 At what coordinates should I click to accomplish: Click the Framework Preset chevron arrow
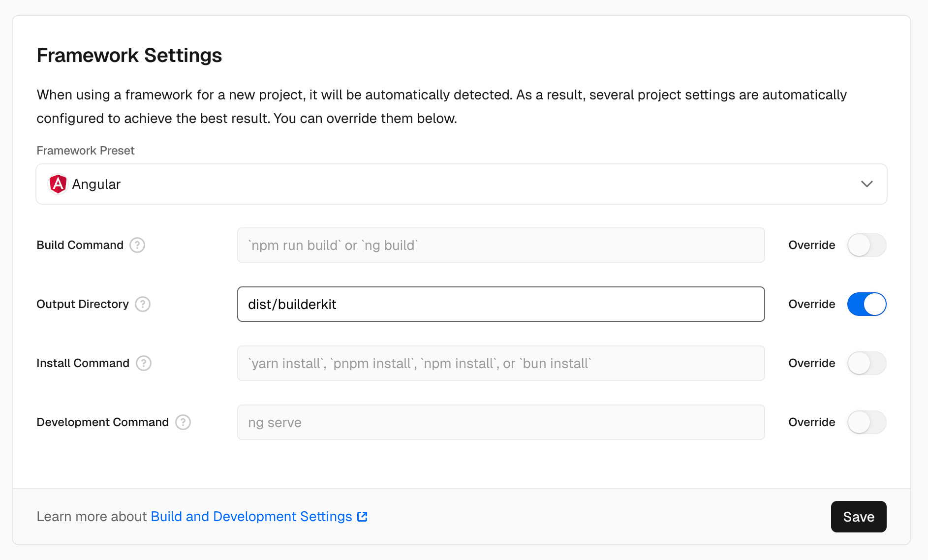coord(867,184)
